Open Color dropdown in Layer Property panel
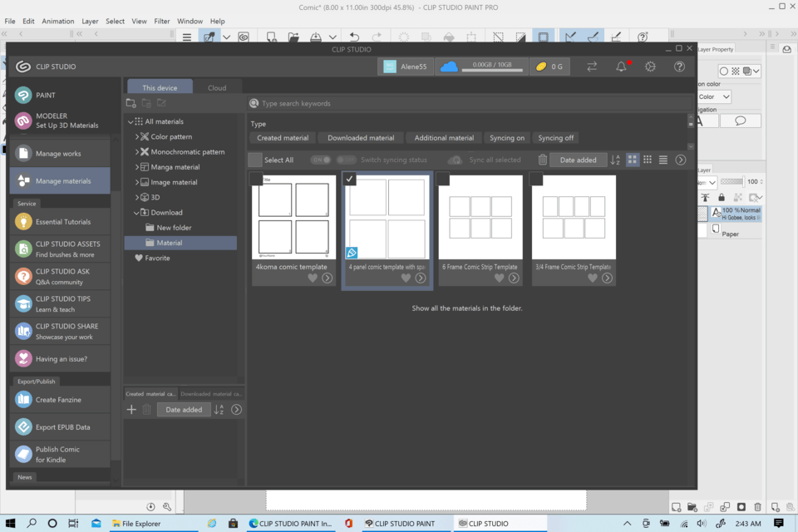The image size is (798, 532). point(714,96)
